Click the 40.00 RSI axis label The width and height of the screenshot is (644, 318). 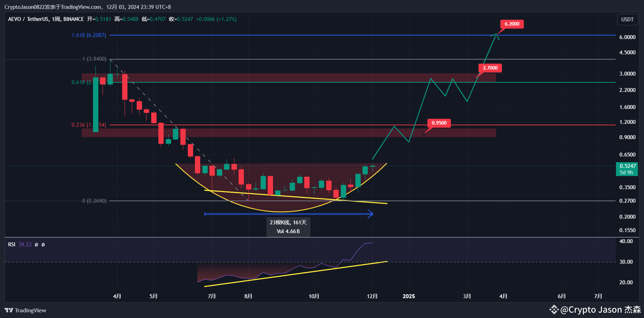[626, 241]
